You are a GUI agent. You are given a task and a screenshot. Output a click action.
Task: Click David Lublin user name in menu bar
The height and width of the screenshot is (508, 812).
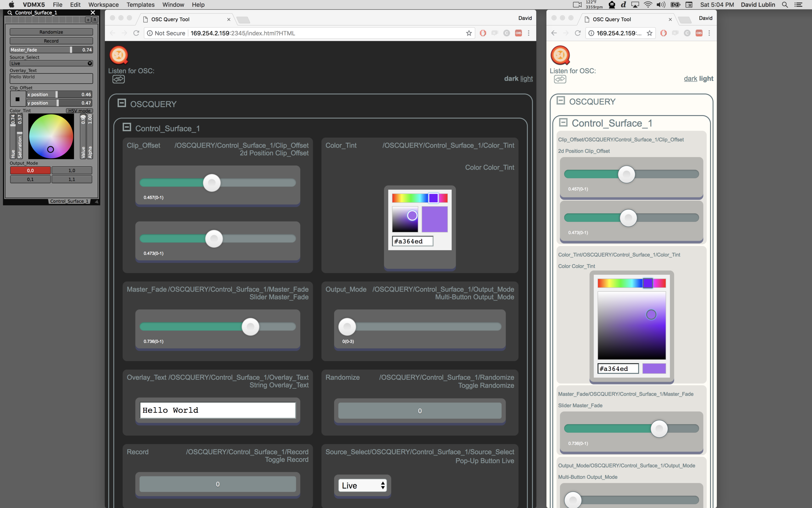point(758,5)
